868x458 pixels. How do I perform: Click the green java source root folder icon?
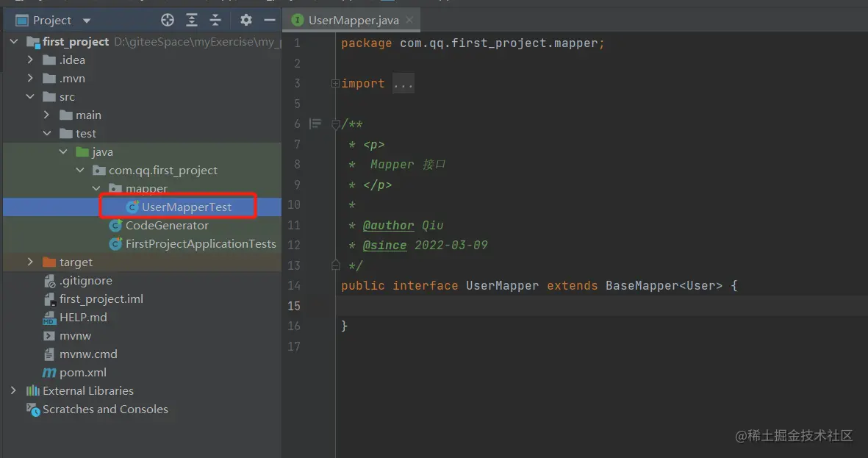tap(82, 151)
